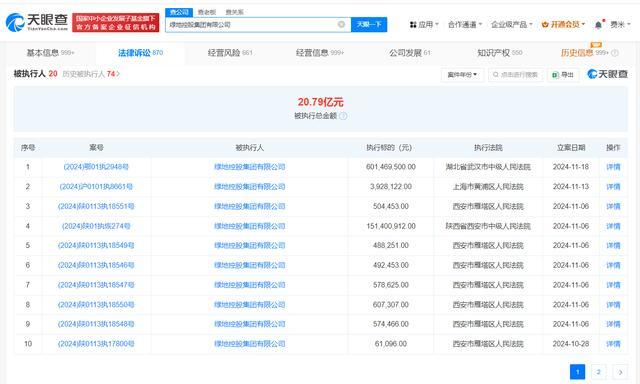Open the 案件年份 filter dropdown

(462, 75)
